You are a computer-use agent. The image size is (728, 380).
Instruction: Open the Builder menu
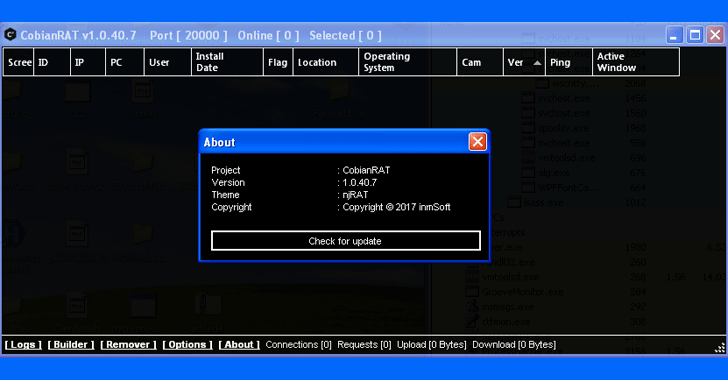pyautogui.click(x=71, y=345)
